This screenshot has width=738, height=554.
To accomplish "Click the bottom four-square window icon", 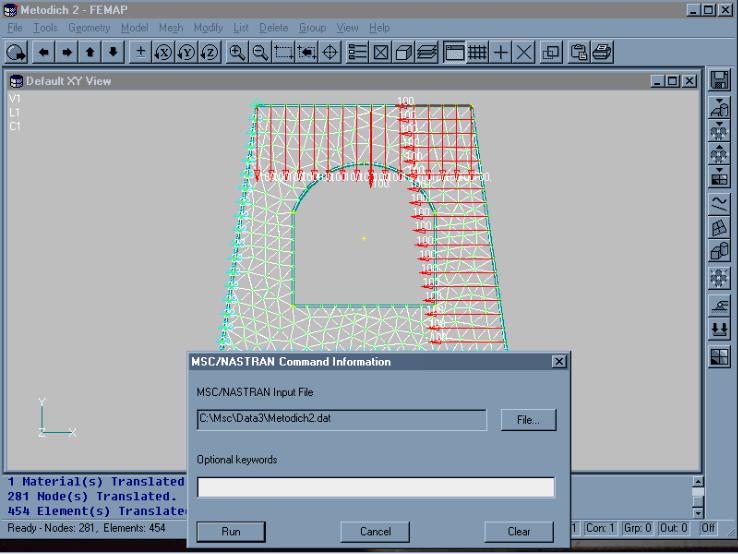I will coord(719,357).
